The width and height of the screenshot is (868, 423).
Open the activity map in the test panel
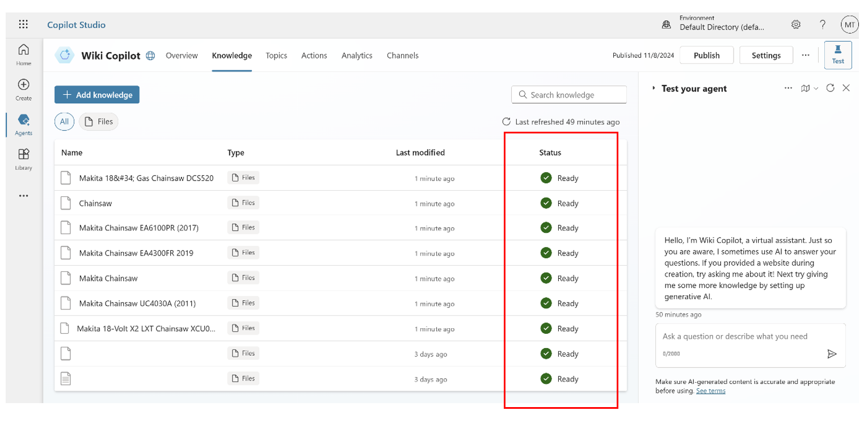pos(806,88)
